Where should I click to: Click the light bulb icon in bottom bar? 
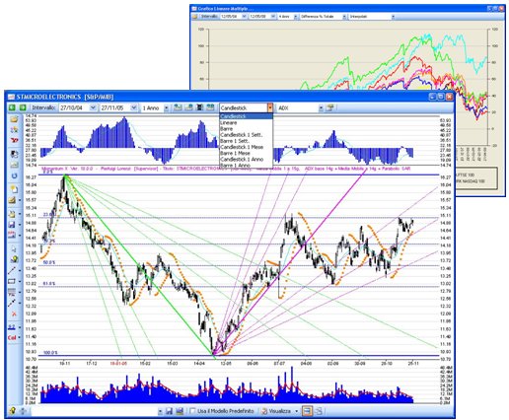point(13,411)
